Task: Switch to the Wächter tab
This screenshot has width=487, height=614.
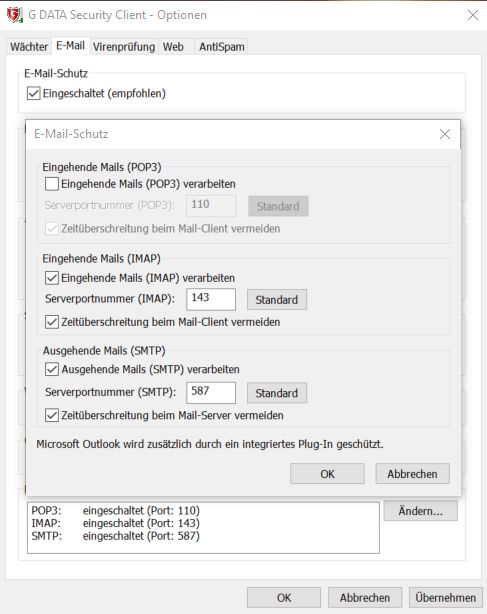Action: click(29, 47)
